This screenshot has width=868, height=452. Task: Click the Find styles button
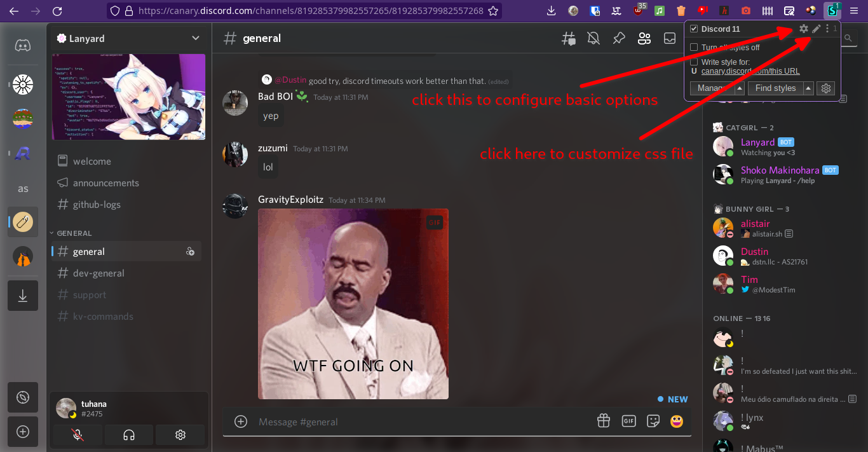pos(776,88)
